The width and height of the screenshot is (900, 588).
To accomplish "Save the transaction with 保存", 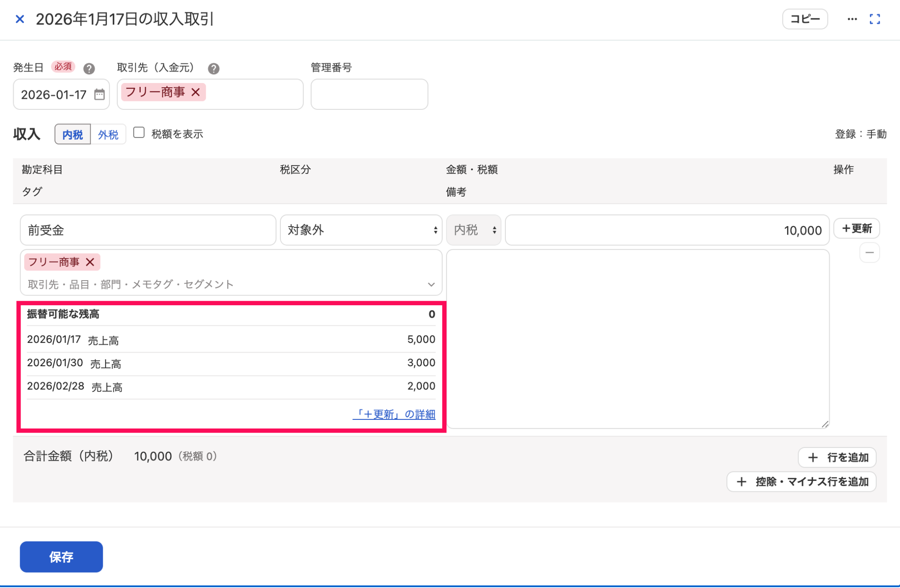I will 62,557.
